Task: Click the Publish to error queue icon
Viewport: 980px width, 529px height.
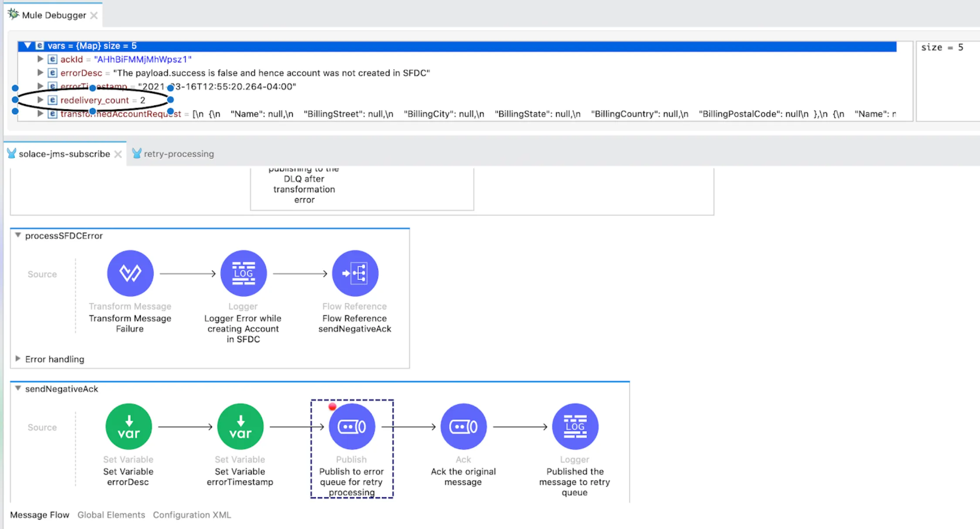Action: tap(351, 427)
